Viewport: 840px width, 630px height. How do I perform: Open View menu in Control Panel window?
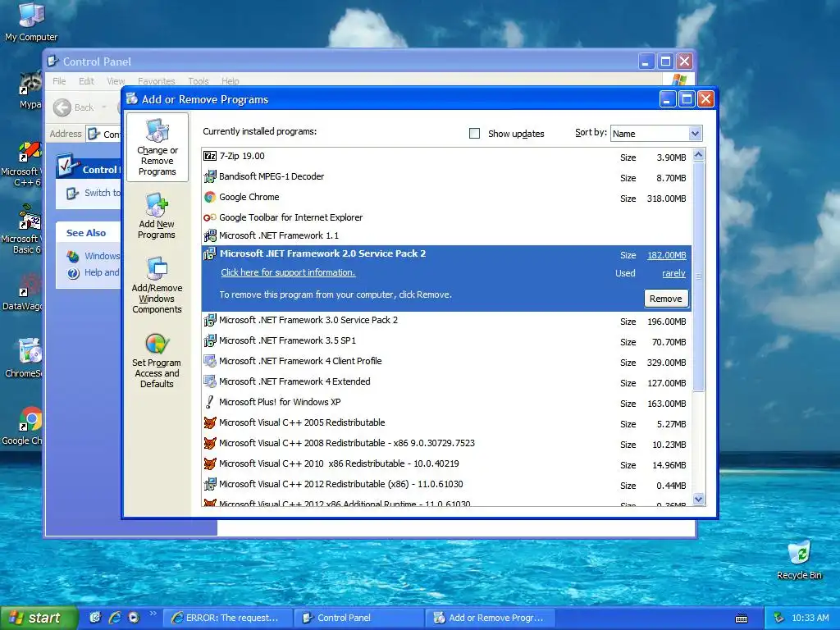(115, 81)
